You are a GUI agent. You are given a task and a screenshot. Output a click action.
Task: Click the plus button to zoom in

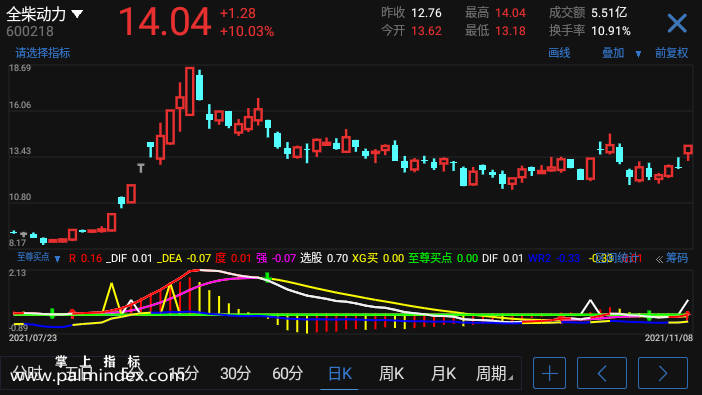pyautogui.click(x=549, y=373)
